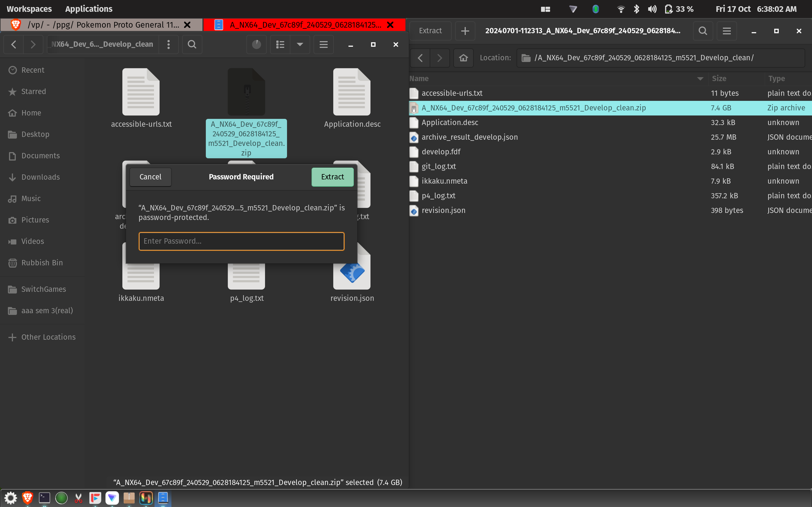Go to home location in Archive Manager
This screenshot has height=507, width=812.
tap(464, 58)
